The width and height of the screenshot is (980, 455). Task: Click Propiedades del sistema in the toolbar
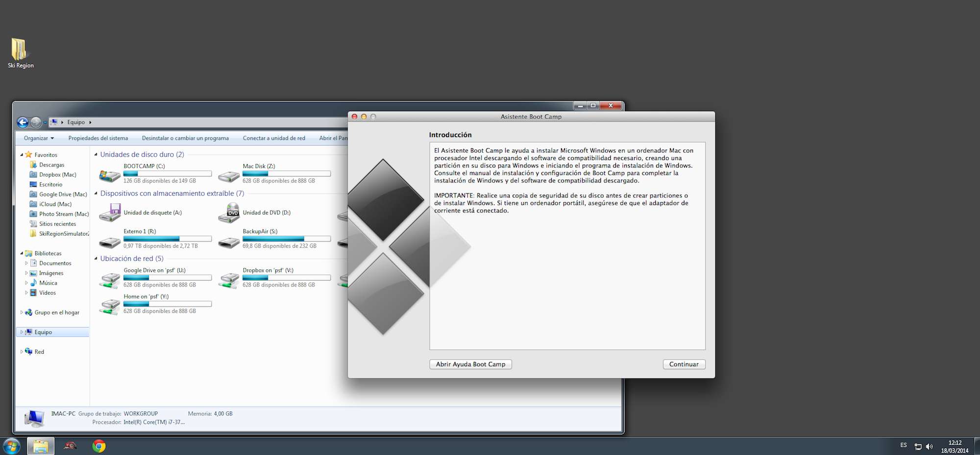point(98,138)
